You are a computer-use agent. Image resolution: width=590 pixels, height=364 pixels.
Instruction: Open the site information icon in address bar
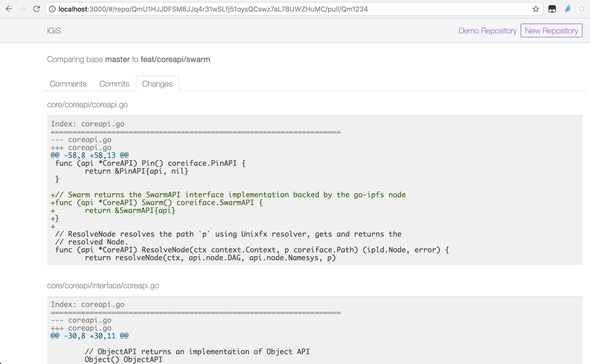[x=52, y=9]
